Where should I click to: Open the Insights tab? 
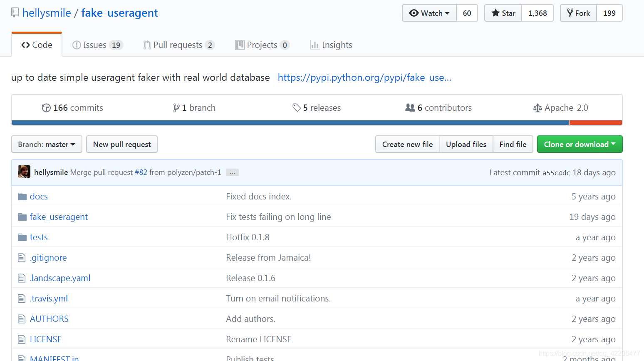[x=331, y=45]
